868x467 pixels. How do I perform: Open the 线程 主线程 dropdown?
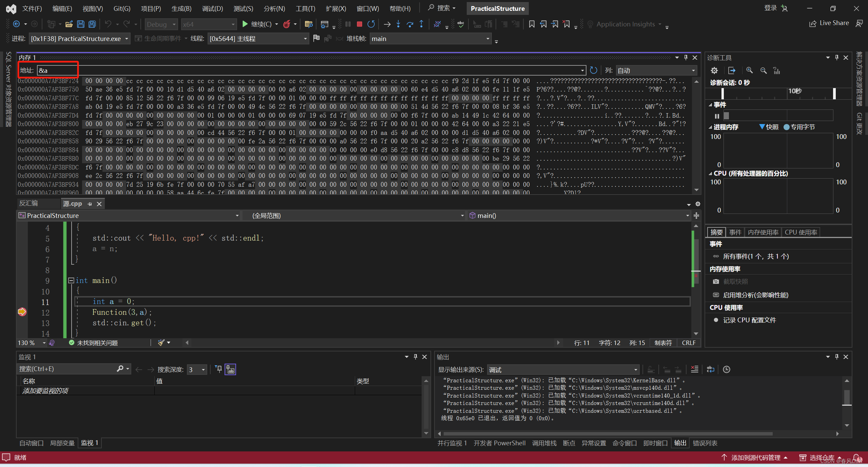[x=258, y=39]
